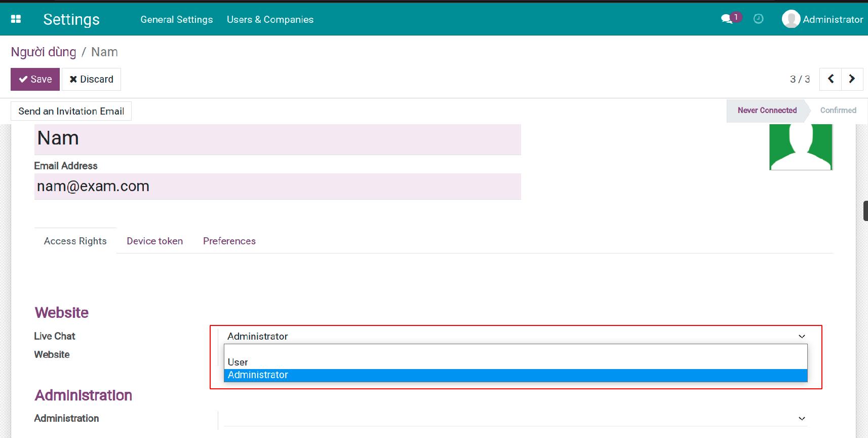
Task: Click the Administrator avatar icon
Action: tap(791, 19)
